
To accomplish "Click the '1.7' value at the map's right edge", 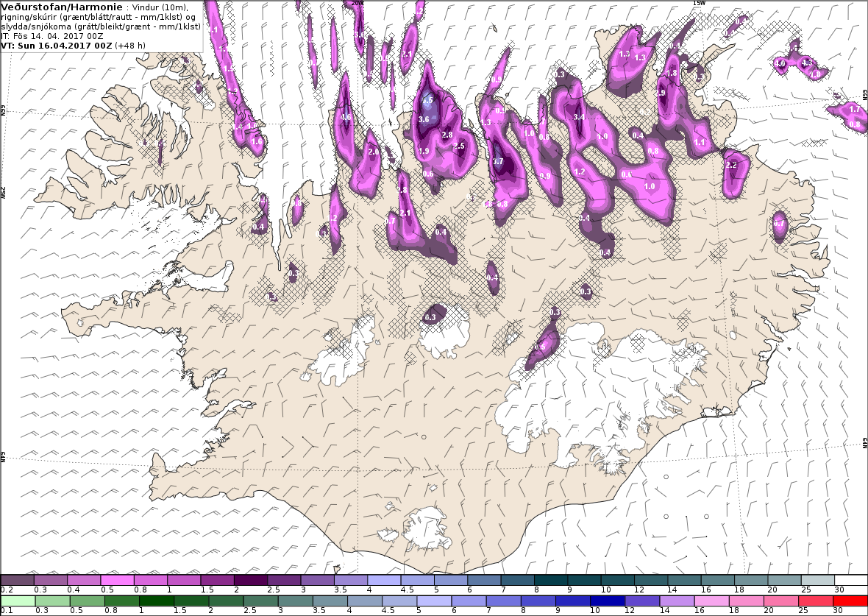I will point(855,110).
